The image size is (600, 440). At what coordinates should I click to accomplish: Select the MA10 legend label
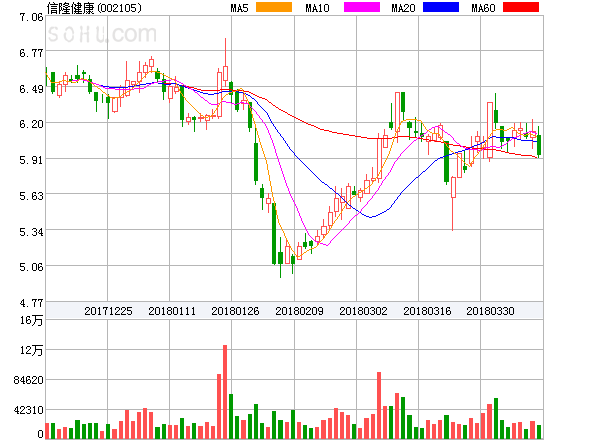(317, 8)
